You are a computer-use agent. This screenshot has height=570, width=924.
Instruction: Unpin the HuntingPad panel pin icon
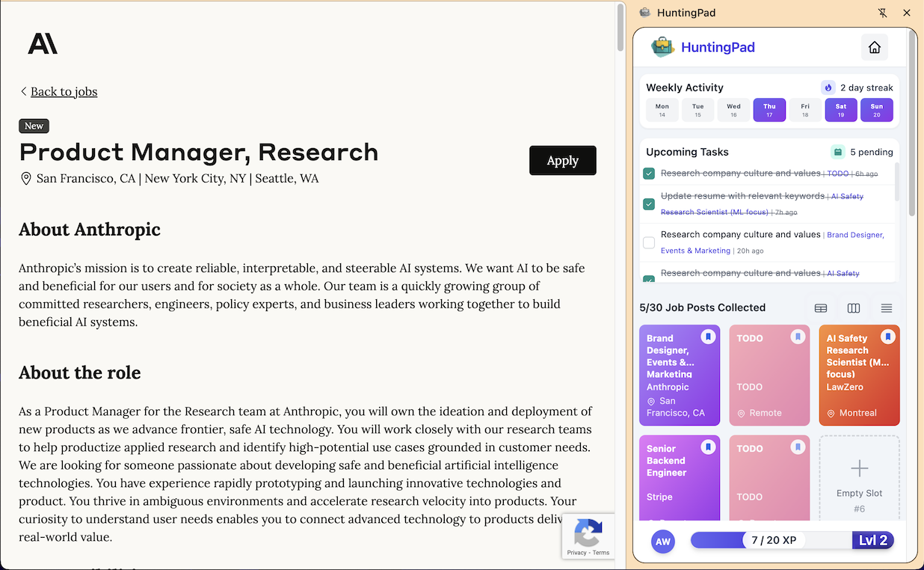click(882, 13)
